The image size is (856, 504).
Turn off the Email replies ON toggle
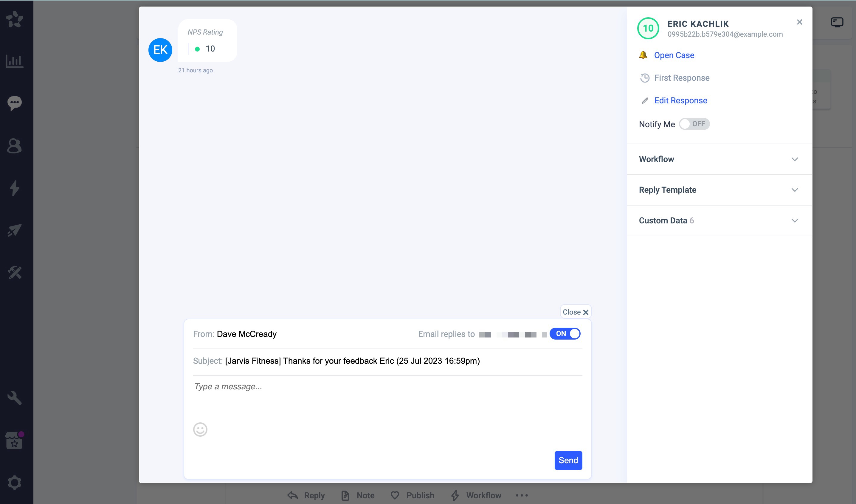tap(565, 334)
